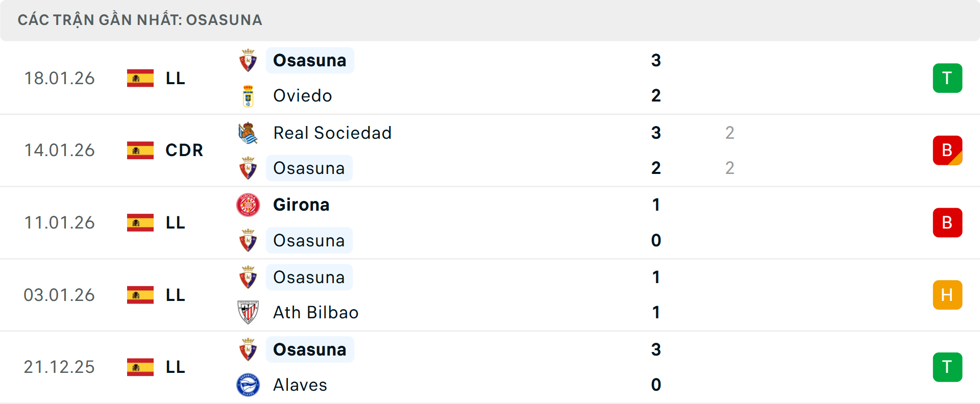Open the Girona club logo

tap(248, 205)
